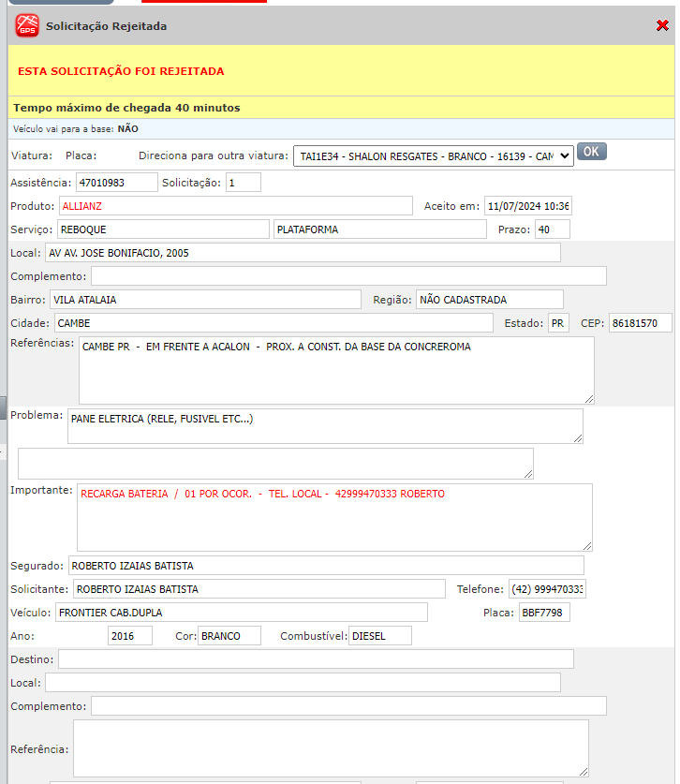Click the Prazo field showing 40

coord(552,229)
